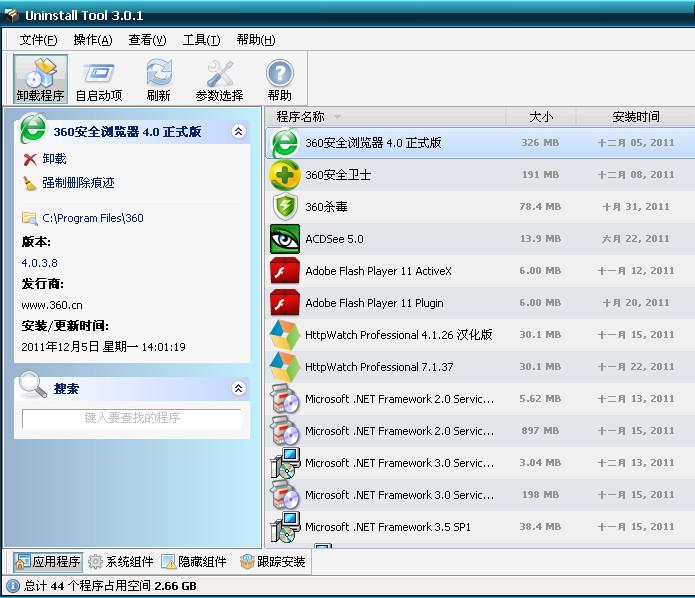
Task: Sort by 大小 size column header
Action: [541, 117]
